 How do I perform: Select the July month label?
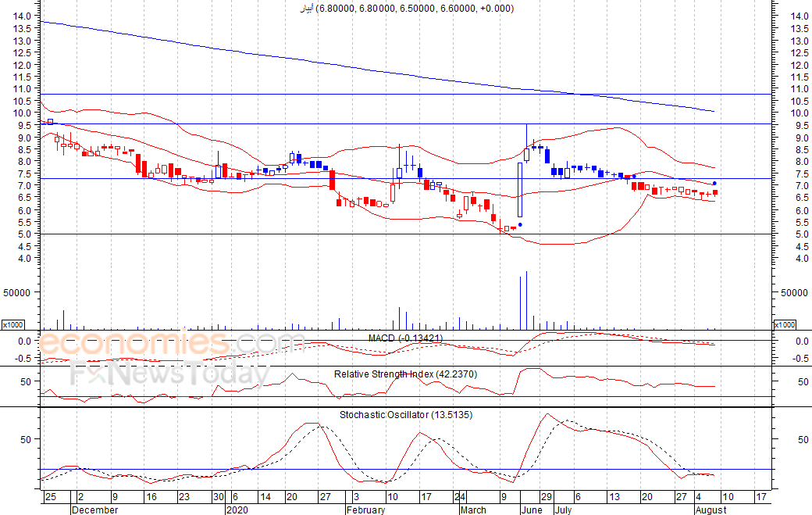563,510
